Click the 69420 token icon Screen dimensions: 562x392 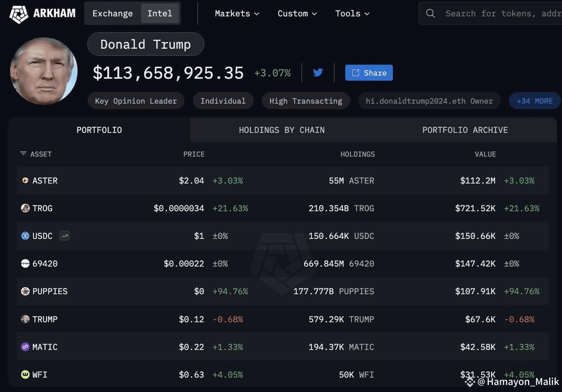point(25,263)
